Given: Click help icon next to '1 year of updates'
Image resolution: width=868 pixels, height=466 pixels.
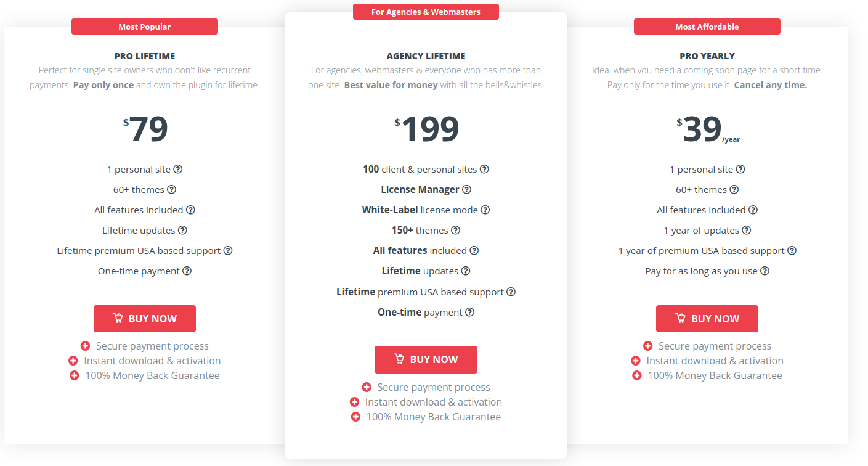Looking at the screenshot, I should [x=746, y=230].
